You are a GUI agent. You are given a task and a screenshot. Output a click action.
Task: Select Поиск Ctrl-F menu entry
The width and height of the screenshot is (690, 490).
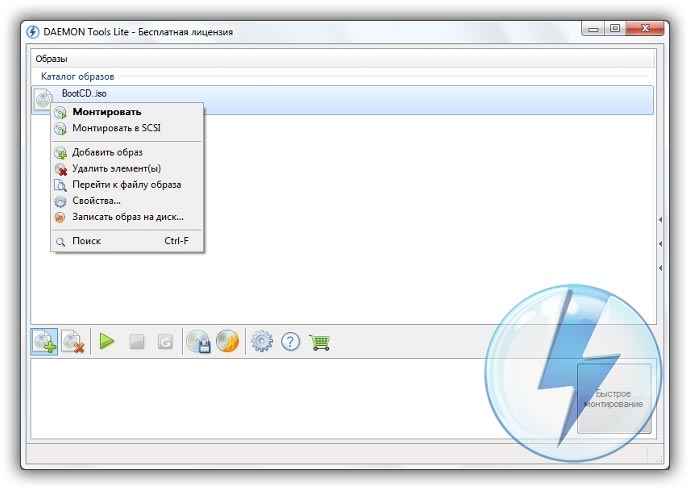pos(127,241)
